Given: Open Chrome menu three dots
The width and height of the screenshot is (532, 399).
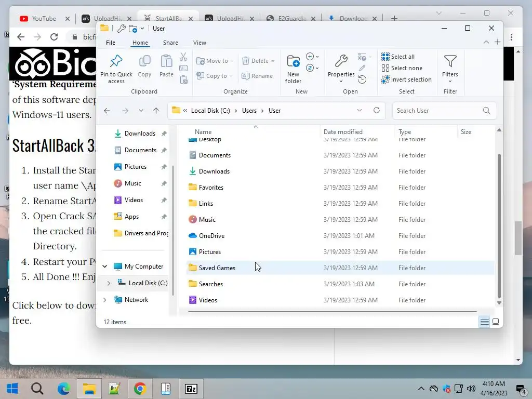Looking at the screenshot, I should 511,37.
